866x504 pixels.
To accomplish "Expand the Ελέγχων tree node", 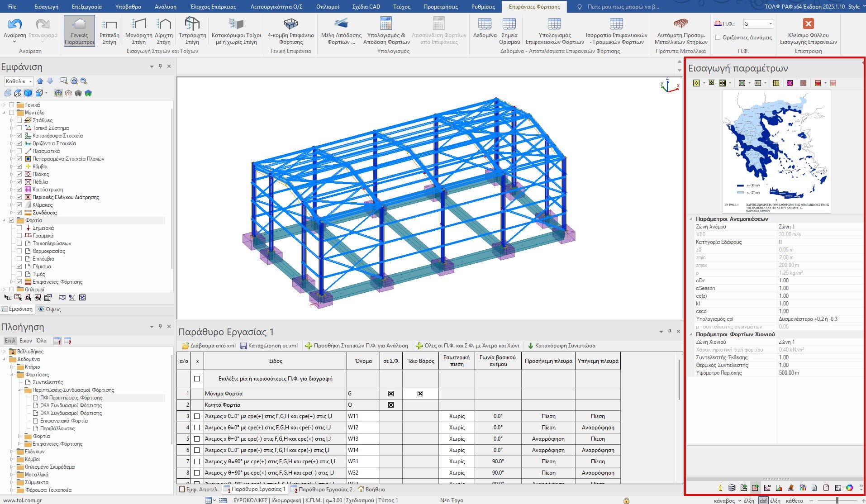I will [x=12, y=452].
